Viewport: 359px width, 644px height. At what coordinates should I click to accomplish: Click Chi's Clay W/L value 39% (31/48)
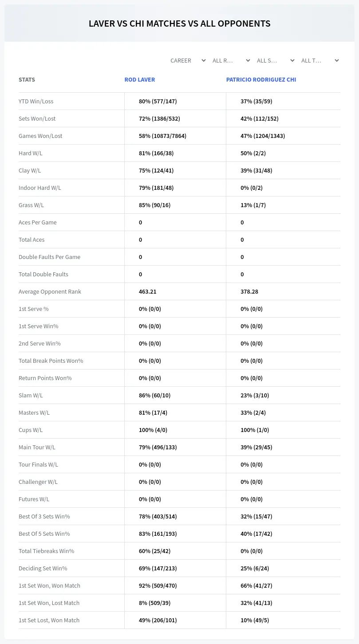point(256,170)
